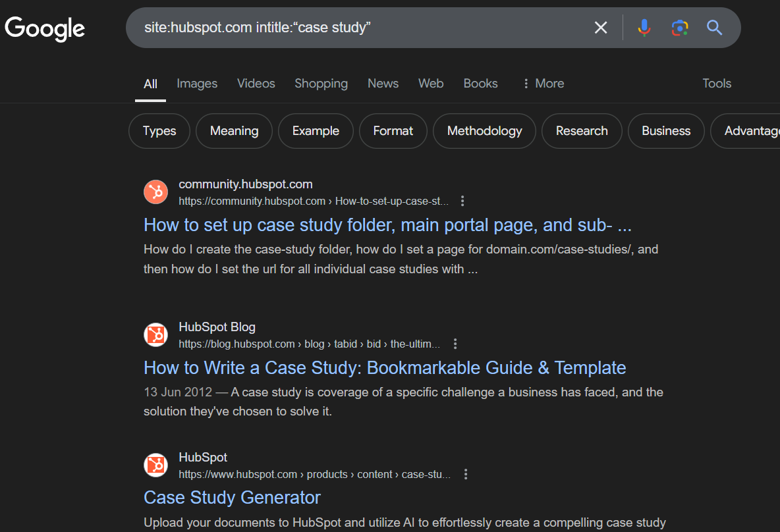
Task: Select the Methodology filter chip
Action: [484, 131]
